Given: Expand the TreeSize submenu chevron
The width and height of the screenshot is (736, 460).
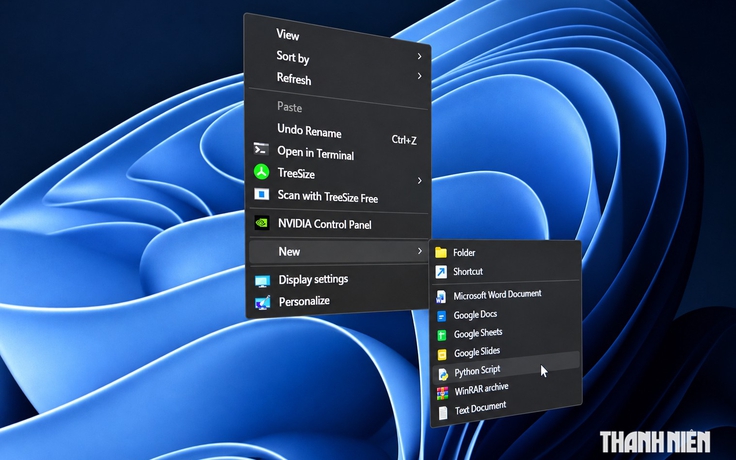Looking at the screenshot, I should [420, 181].
